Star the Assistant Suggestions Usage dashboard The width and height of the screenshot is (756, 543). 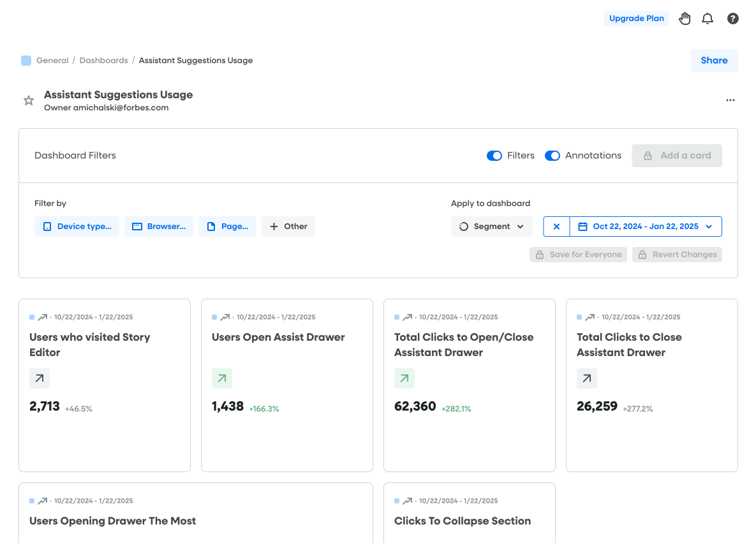pyautogui.click(x=29, y=100)
